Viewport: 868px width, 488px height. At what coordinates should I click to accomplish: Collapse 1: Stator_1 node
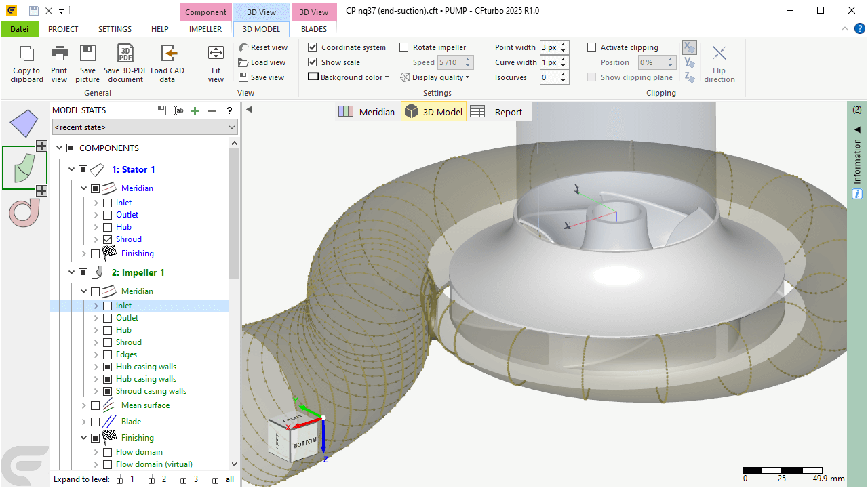(71, 169)
